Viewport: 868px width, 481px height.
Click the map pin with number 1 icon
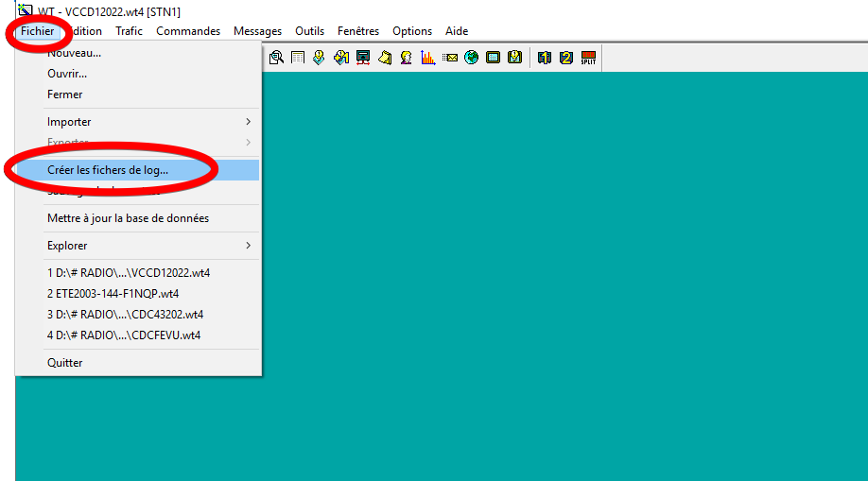tap(341, 58)
